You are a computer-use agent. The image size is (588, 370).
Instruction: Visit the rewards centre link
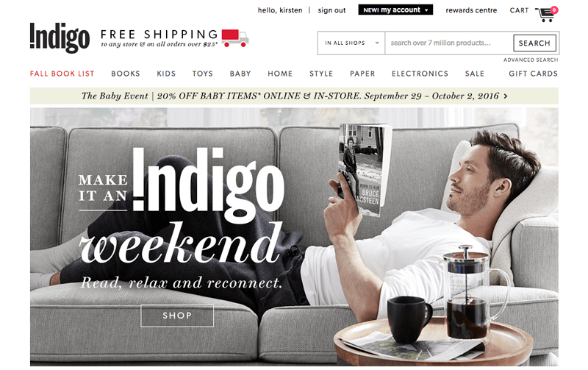pyautogui.click(x=471, y=10)
